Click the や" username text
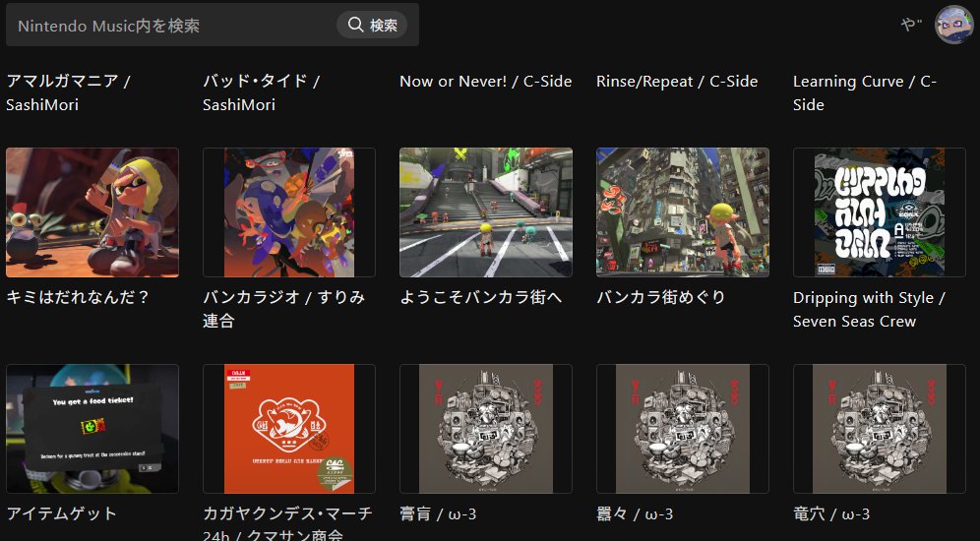980x541 pixels. pyautogui.click(x=911, y=25)
